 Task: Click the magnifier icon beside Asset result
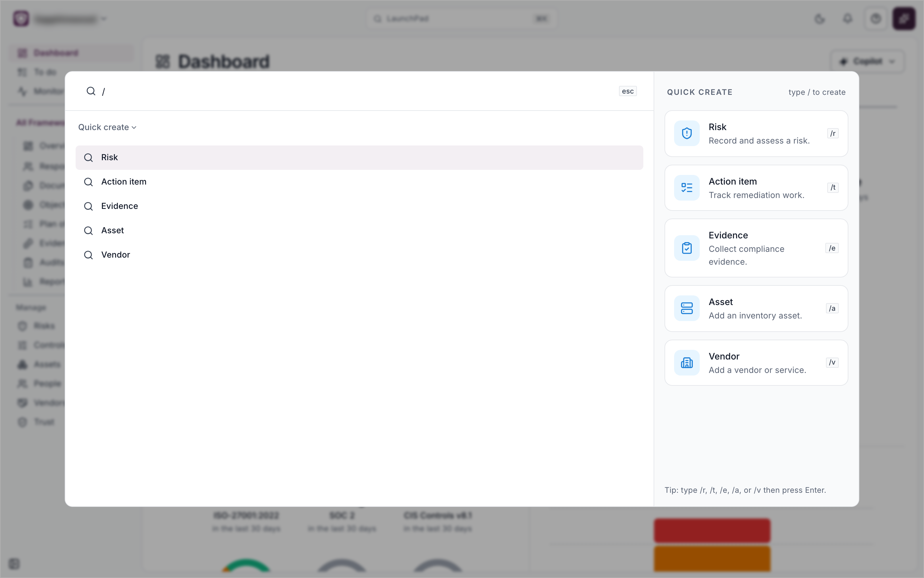click(x=88, y=230)
